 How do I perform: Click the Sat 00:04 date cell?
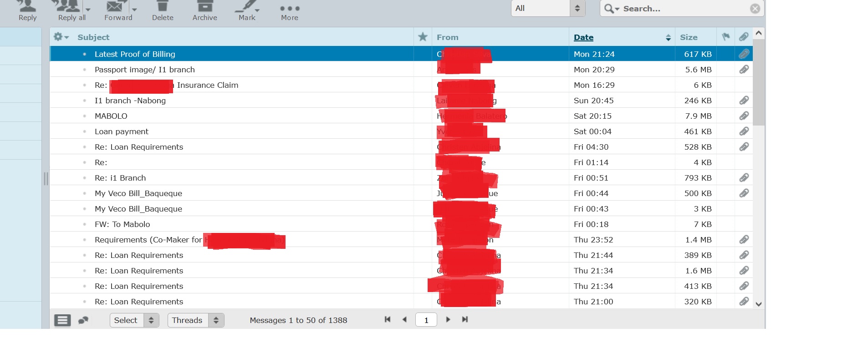592,131
